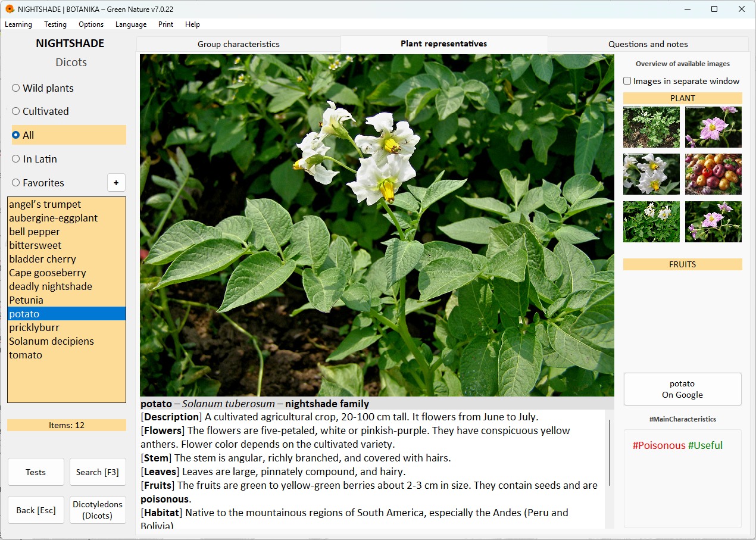Open the Print menu

click(x=166, y=24)
